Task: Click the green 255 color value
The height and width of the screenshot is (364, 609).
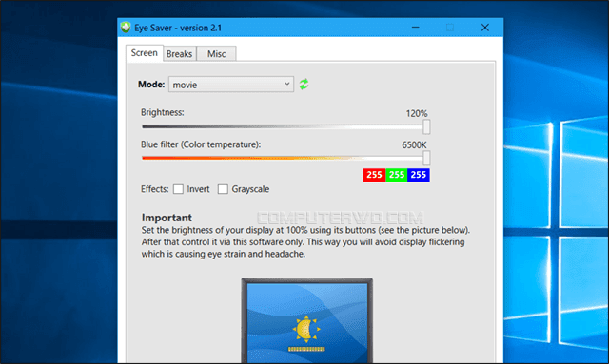Action: click(396, 175)
